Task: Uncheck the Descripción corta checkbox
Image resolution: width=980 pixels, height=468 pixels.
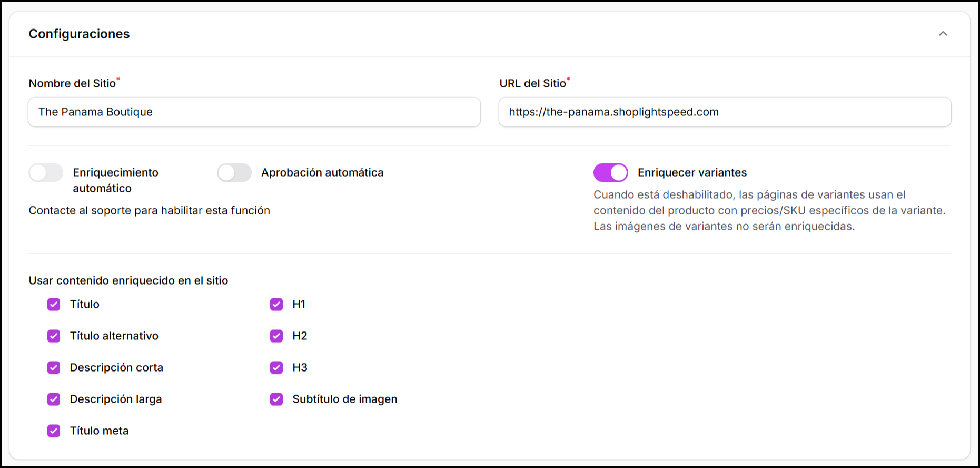Action: click(x=54, y=368)
